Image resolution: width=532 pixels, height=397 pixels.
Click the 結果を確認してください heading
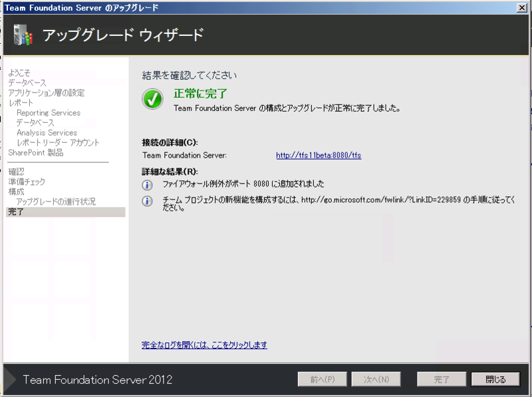point(189,75)
